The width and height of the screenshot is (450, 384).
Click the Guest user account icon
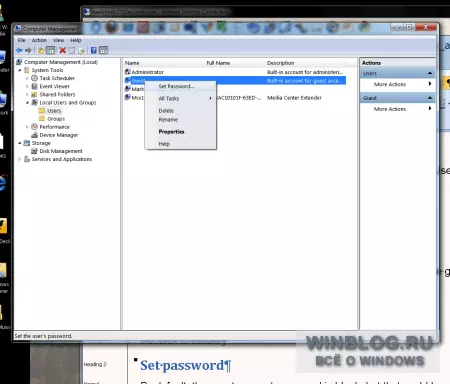tap(127, 80)
